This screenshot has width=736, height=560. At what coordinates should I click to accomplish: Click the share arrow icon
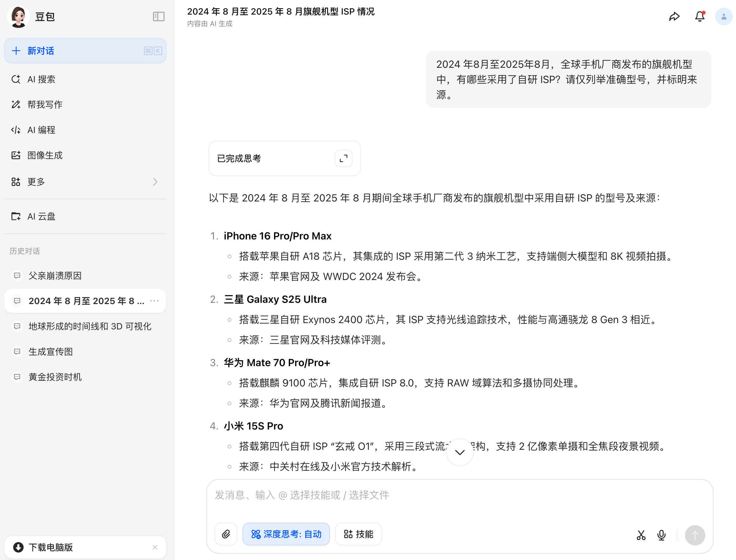[x=674, y=17]
